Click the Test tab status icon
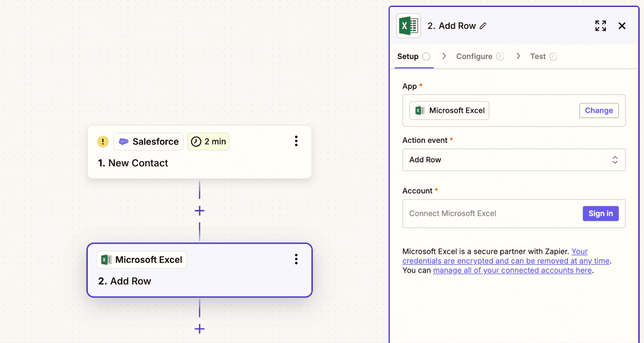 coord(553,56)
